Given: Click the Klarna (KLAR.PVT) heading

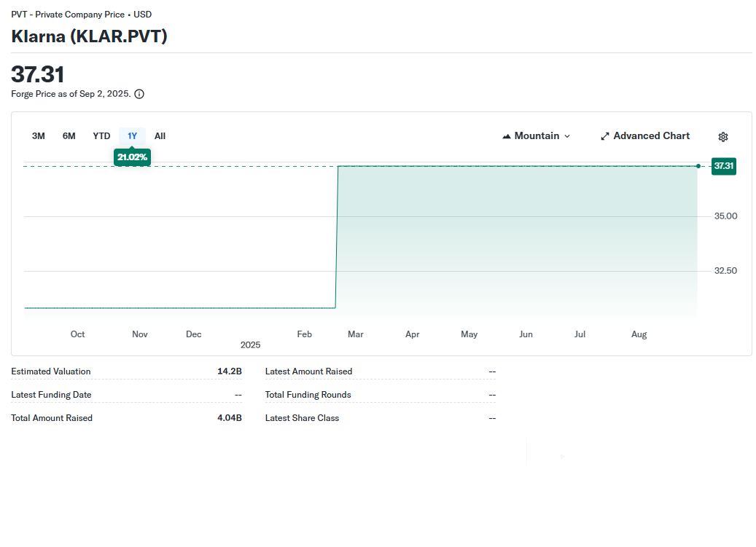Looking at the screenshot, I should coord(89,36).
